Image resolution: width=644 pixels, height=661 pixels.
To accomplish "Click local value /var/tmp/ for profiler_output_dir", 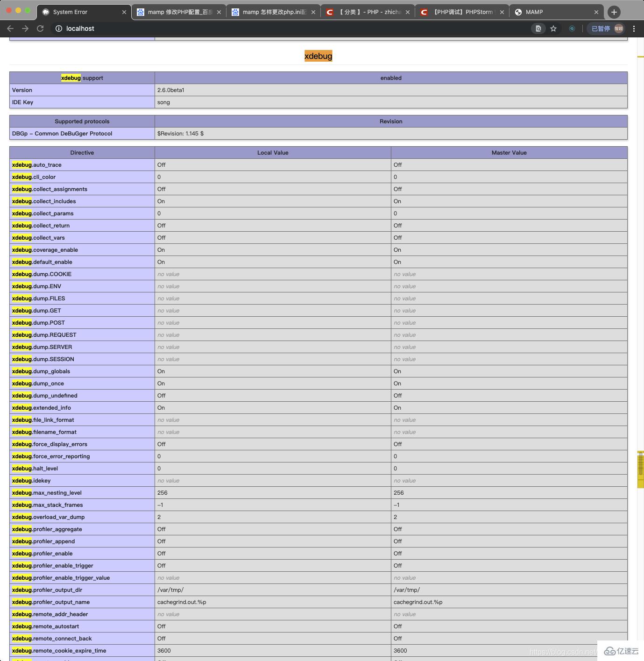I will coord(170,590).
